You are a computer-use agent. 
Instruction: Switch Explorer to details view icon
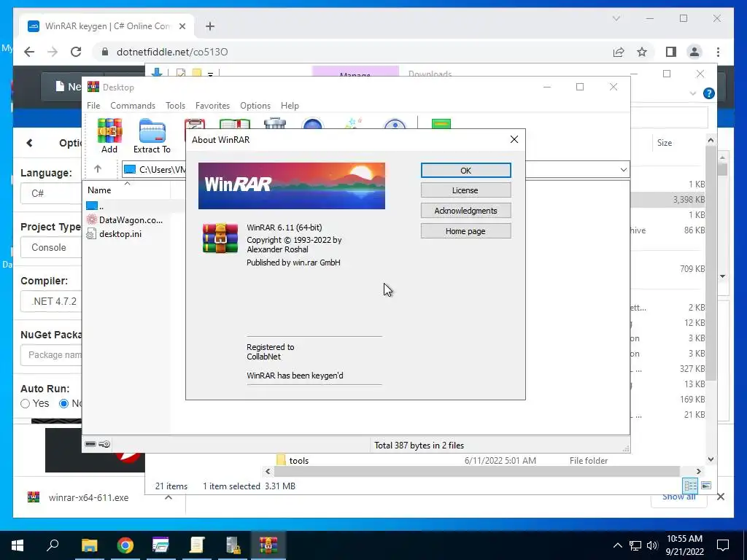click(690, 485)
